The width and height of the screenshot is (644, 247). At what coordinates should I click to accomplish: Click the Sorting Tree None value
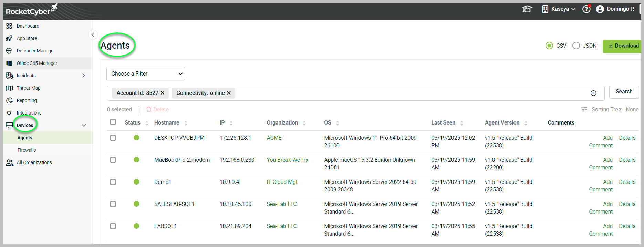632,109
